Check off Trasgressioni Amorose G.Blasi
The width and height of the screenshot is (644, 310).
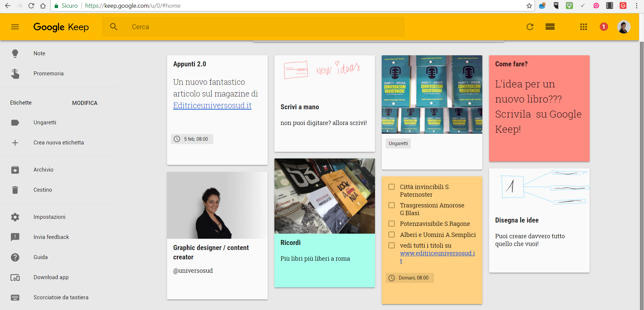pyautogui.click(x=391, y=205)
